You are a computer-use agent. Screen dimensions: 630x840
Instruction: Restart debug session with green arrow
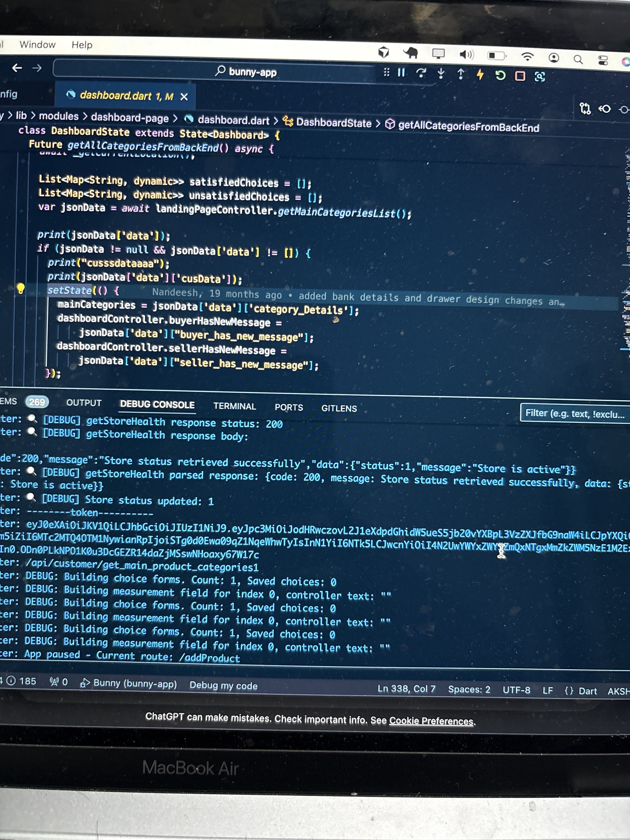[500, 75]
